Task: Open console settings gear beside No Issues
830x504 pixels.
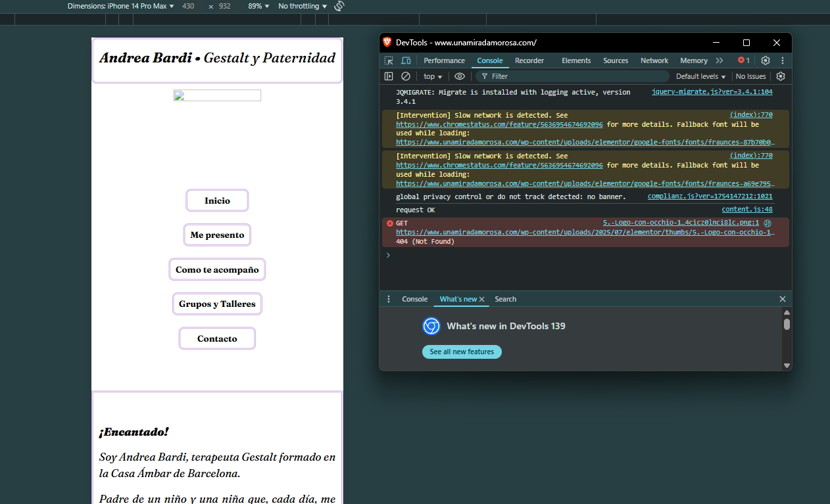Action: click(781, 76)
